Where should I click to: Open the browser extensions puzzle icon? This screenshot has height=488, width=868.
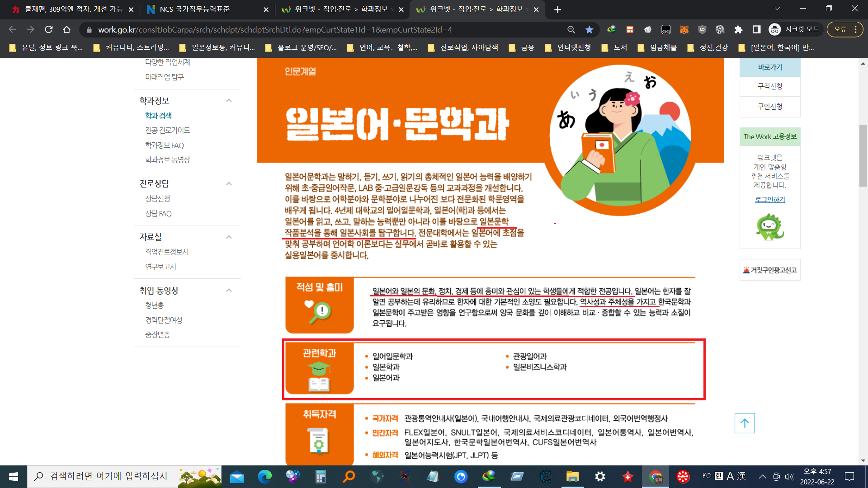[738, 29]
